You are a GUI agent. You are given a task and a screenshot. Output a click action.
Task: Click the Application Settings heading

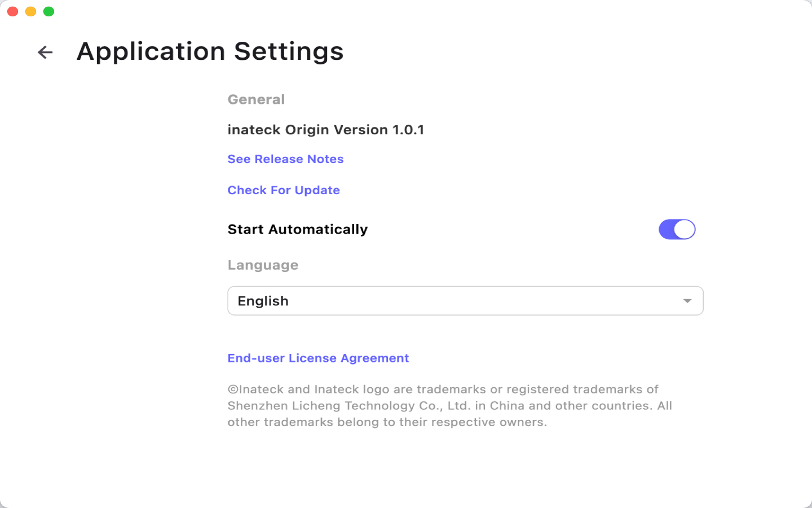[x=210, y=51]
